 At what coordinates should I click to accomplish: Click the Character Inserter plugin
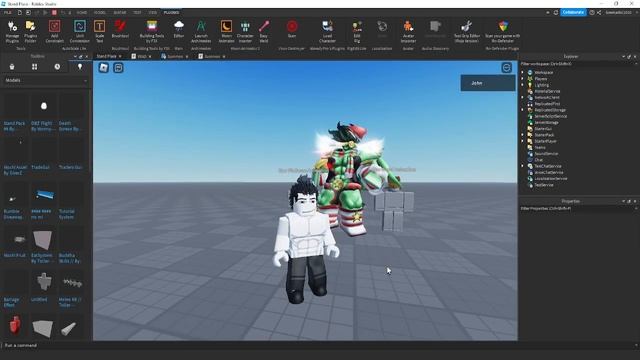coord(245,31)
